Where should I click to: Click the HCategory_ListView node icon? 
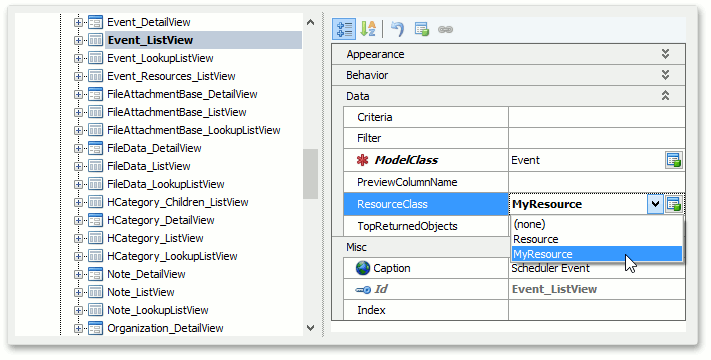click(95, 238)
